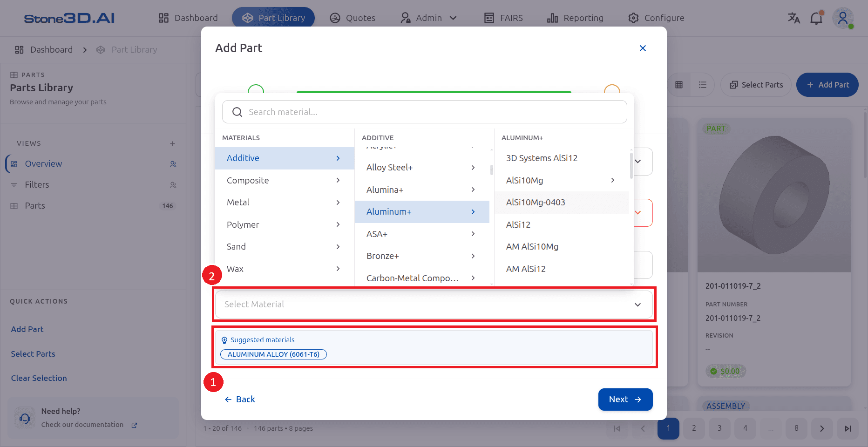
Task: Expand the Alloy Steel+ subcategory
Action: [x=422, y=167]
